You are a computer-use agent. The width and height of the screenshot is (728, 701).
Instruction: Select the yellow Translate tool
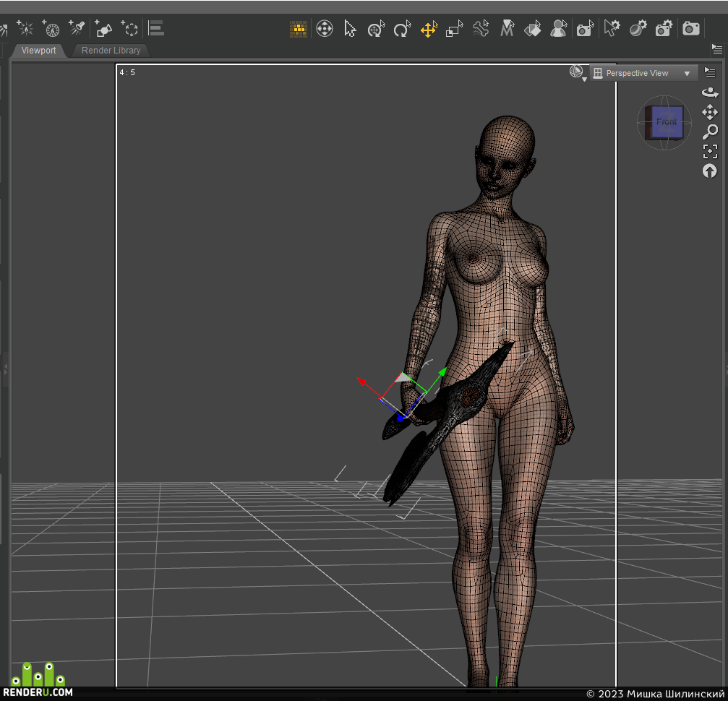click(429, 29)
